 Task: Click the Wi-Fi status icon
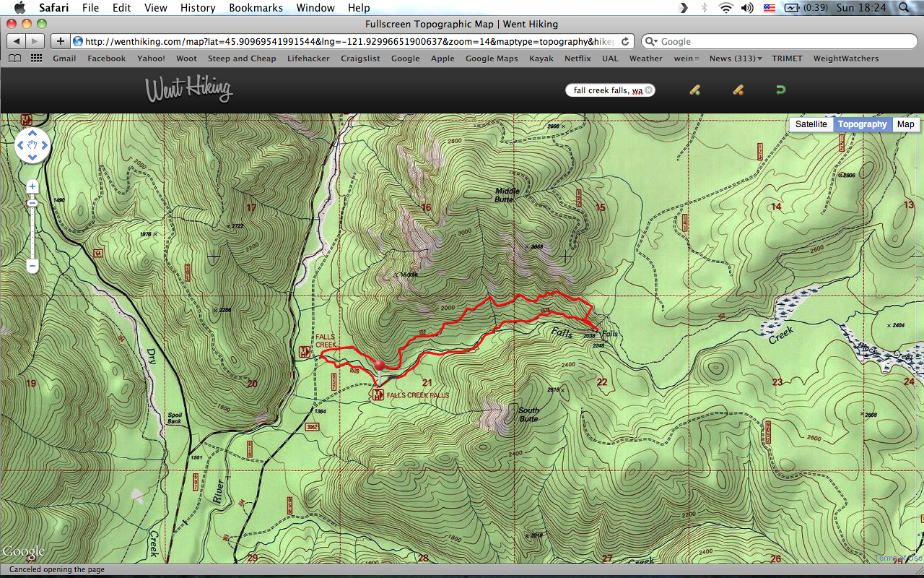pos(725,8)
